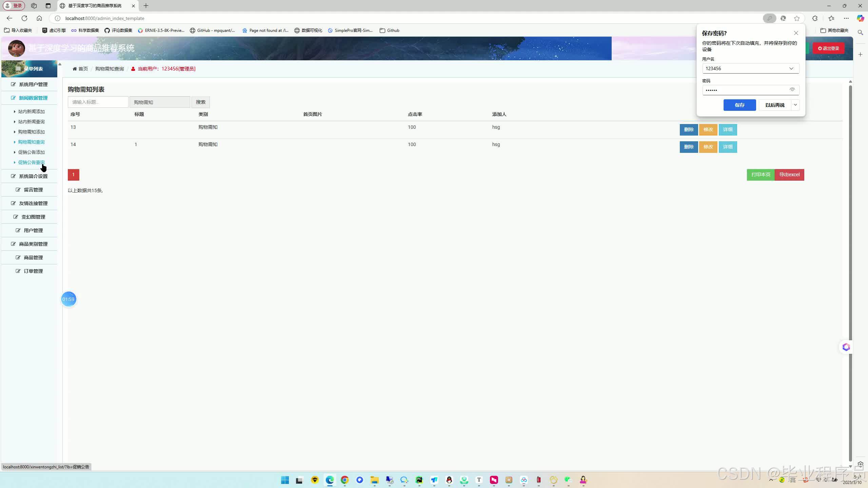Open WeChat icon on taskbar
Image resolution: width=868 pixels, height=488 pixels.
click(x=568, y=480)
